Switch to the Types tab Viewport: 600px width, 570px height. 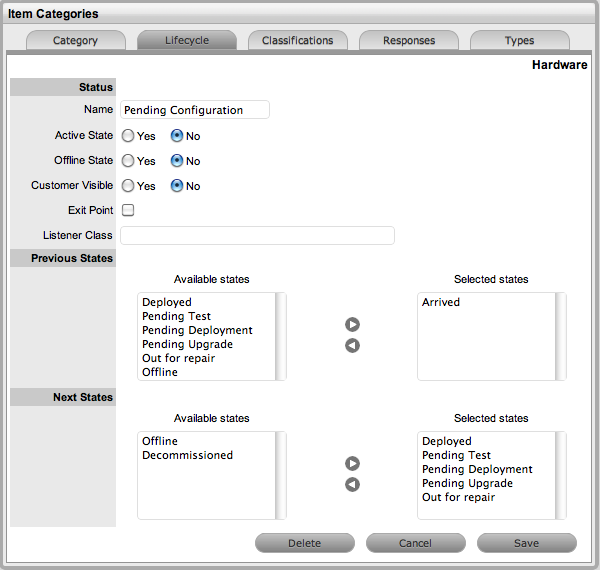(x=520, y=40)
